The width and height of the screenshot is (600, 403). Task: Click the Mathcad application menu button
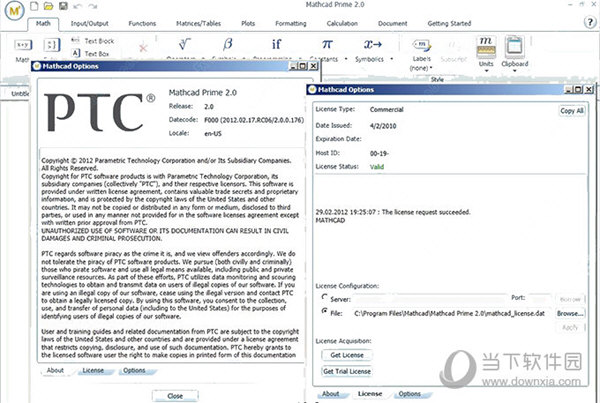tap(14, 10)
